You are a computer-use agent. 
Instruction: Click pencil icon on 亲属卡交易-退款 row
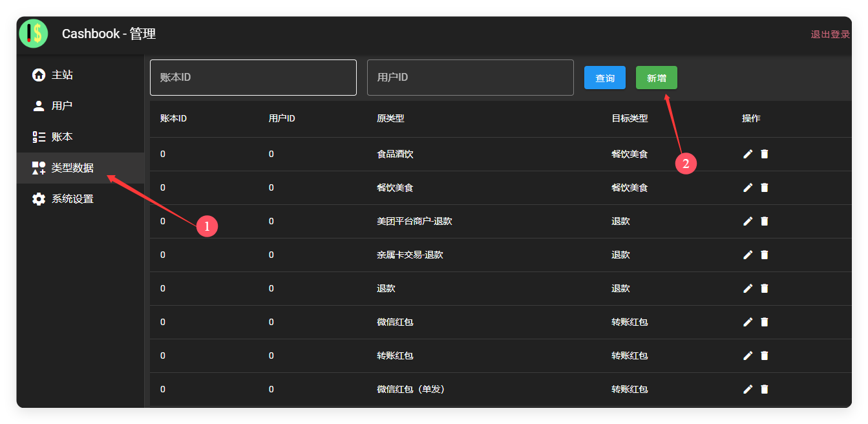pyautogui.click(x=748, y=255)
